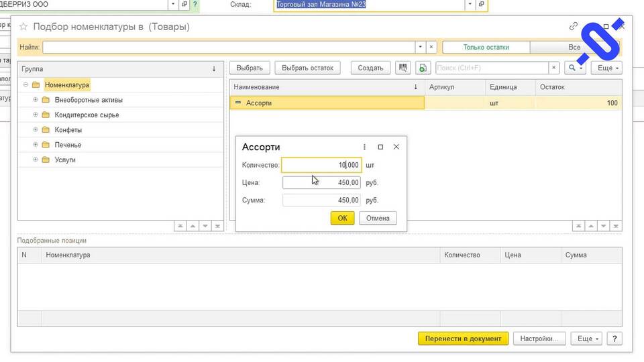The image size is (644, 362).
Task: Expand the Печенье group node
Action: (x=36, y=145)
